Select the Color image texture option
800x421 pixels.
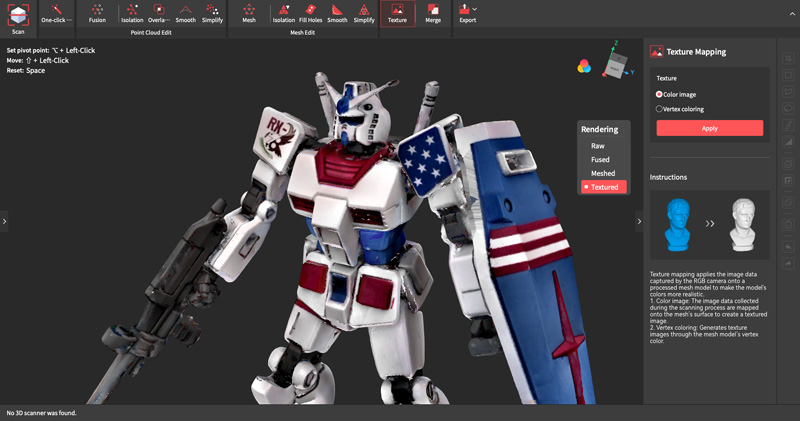(x=676, y=94)
